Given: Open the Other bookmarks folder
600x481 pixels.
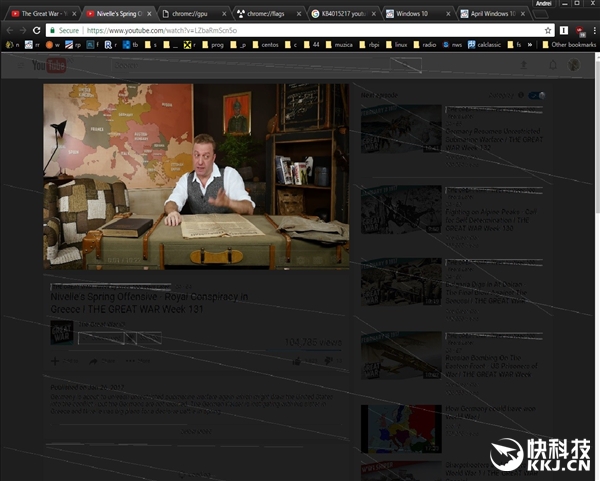Looking at the screenshot, I should [566, 45].
